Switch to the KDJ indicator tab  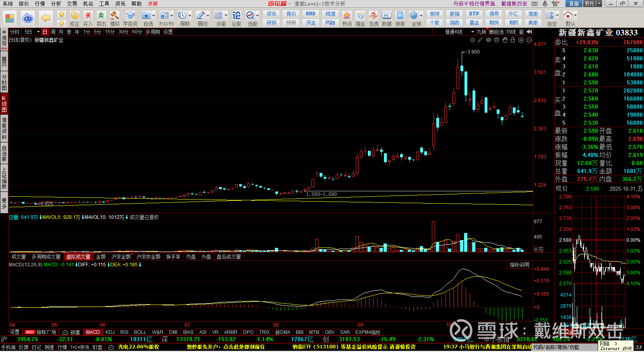tap(110, 332)
